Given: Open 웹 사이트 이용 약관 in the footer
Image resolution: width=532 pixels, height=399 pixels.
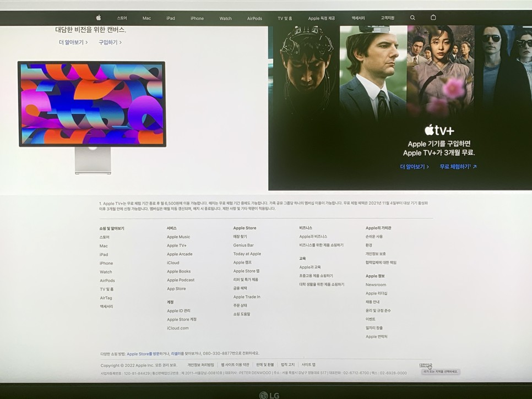Looking at the screenshot, I should 235,365.
